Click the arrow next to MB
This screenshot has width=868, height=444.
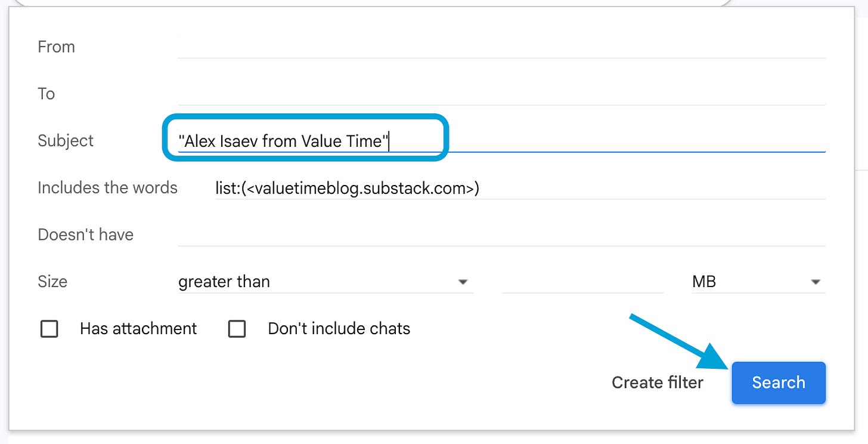[816, 282]
